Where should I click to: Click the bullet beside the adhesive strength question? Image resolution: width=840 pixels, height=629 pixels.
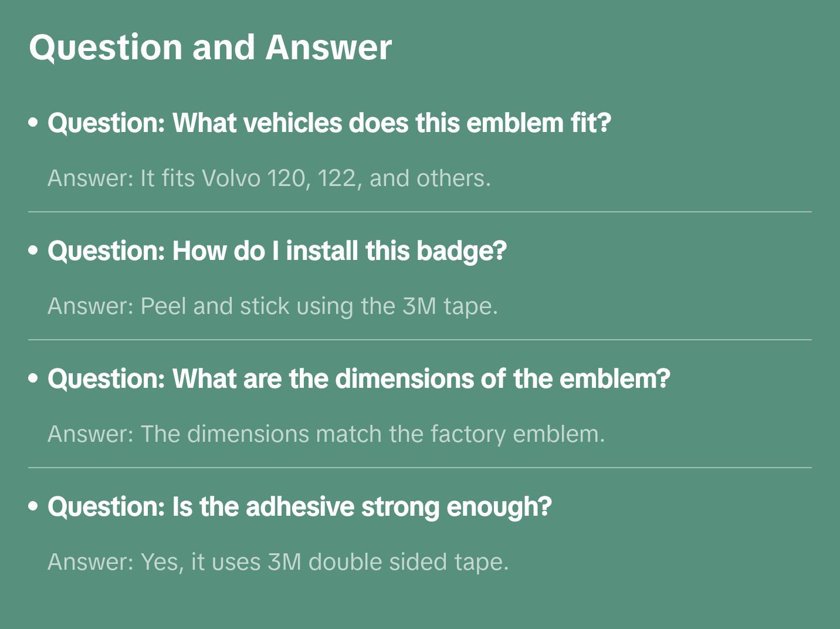[33, 506]
